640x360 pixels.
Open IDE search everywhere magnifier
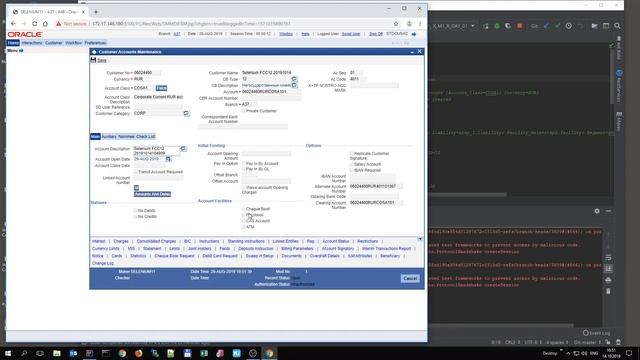pyautogui.click(x=618, y=26)
